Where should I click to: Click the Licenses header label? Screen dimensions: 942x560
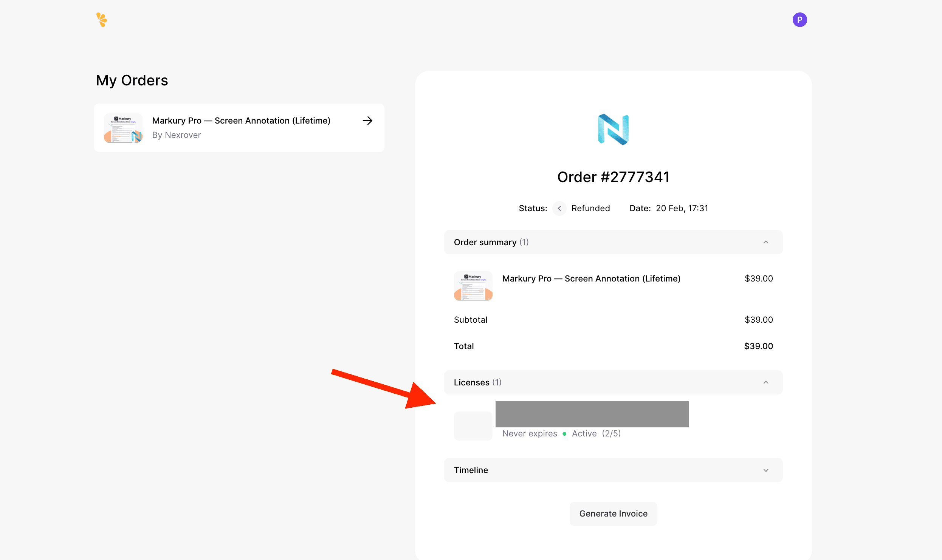coord(471,382)
